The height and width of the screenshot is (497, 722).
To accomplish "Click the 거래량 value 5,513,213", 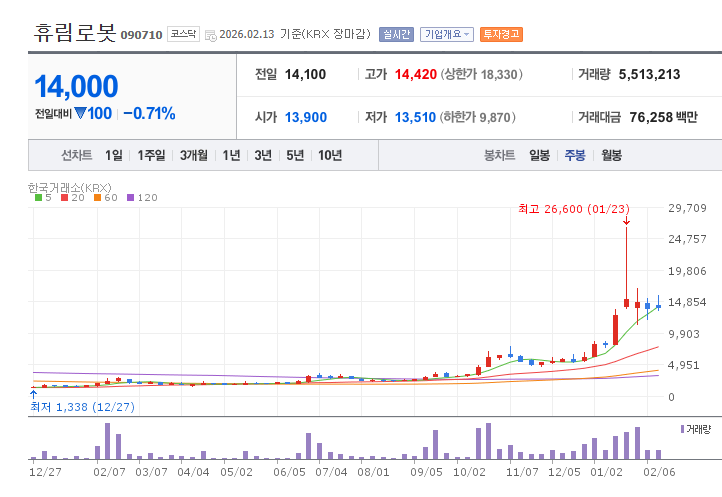I will pos(649,74).
